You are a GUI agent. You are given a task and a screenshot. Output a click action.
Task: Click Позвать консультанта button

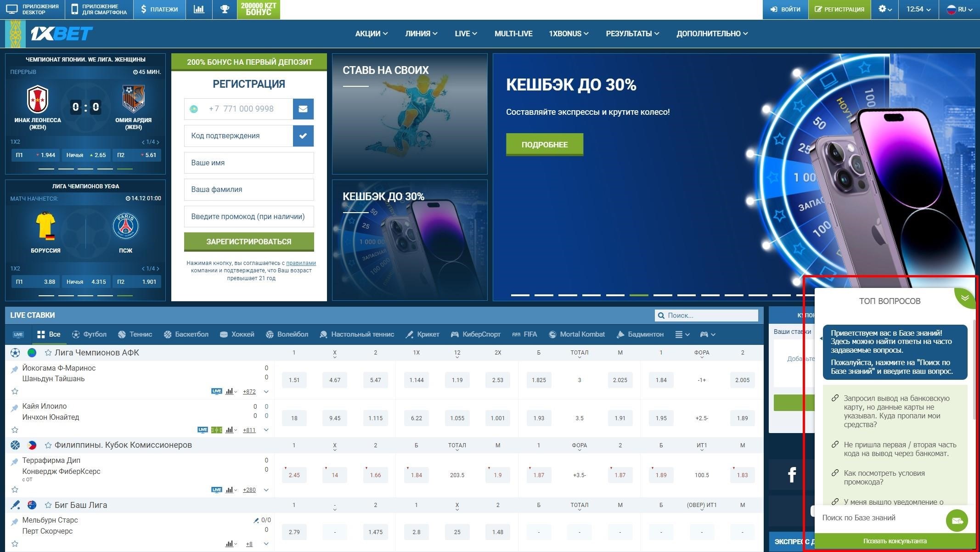[895, 541]
